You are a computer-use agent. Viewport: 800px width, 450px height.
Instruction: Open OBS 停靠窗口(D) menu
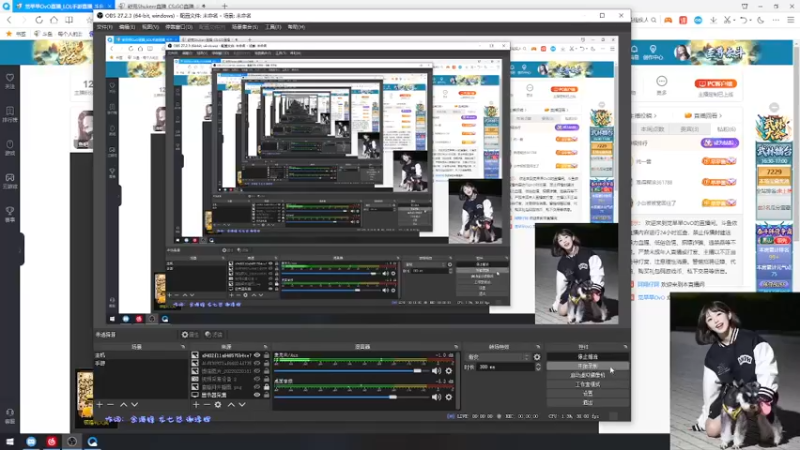[x=179, y=27]
